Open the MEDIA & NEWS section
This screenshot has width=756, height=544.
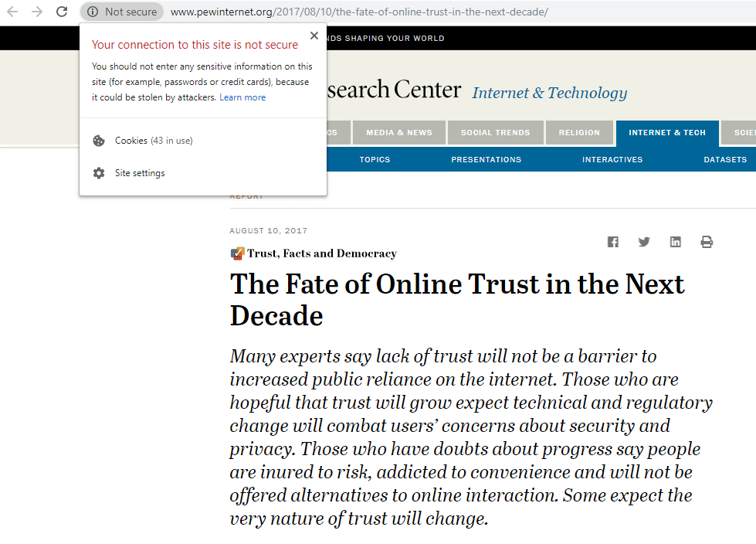398,132
